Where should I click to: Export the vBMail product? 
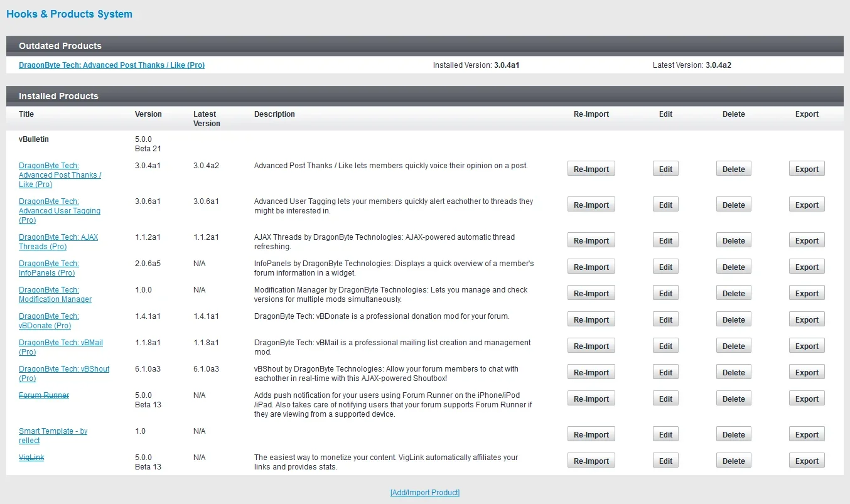[807, 346]
